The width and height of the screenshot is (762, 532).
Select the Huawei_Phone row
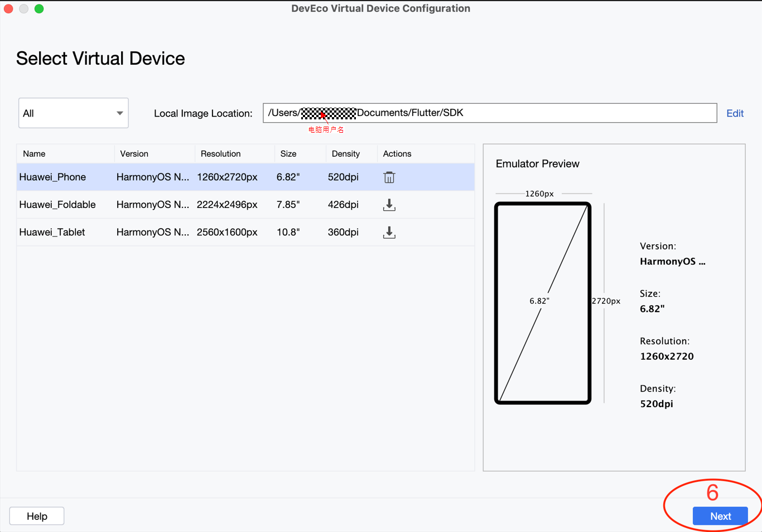point(52,177)
